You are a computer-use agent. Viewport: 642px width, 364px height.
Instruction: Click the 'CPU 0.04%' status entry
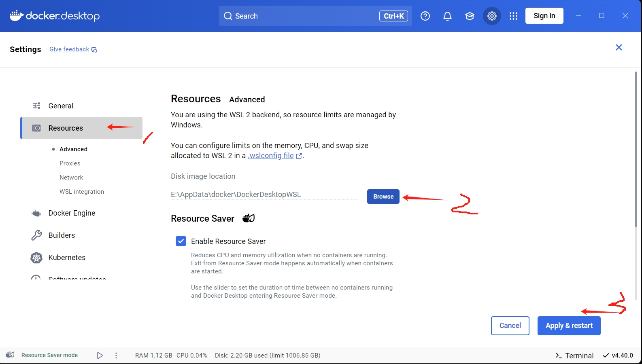191,355
